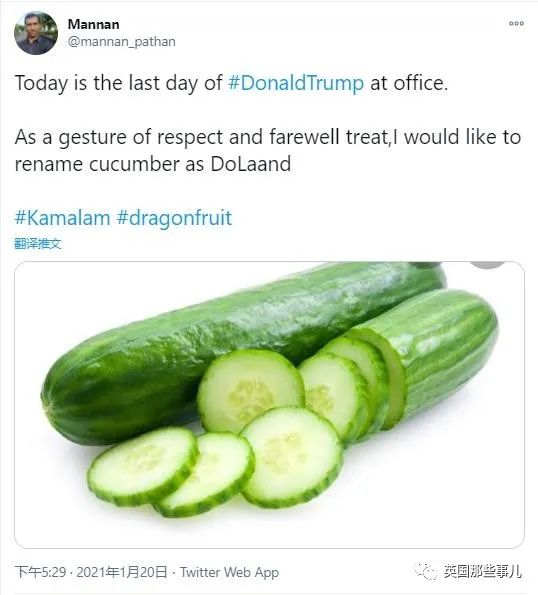Click the 英国那些事儿 watermark text
The height and width of the screenshot is (595, 538).
483,571
